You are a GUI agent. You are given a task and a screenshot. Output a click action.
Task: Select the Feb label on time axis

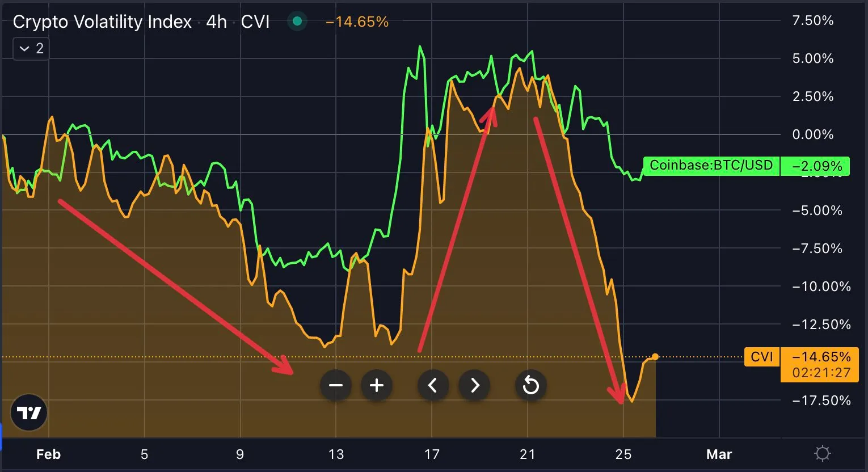tap(48, 454)
